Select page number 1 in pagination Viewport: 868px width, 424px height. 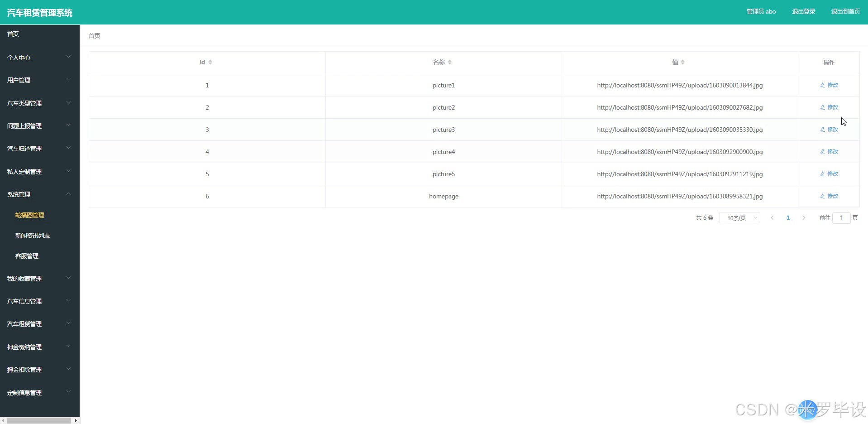788,218
